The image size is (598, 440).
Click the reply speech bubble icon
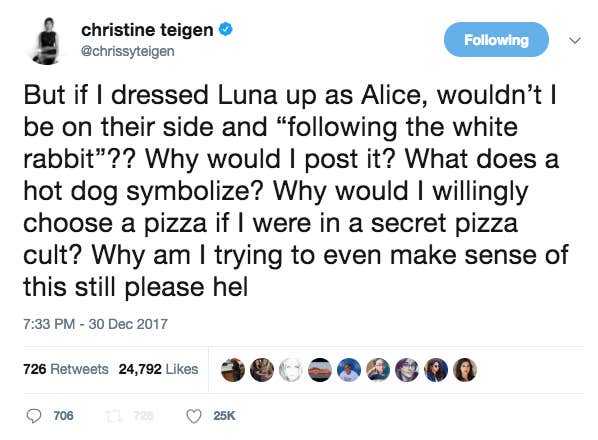(34, 416)
